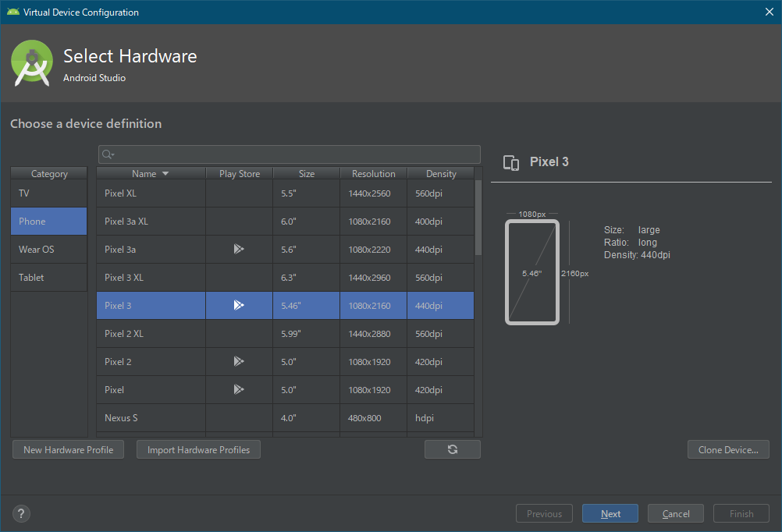Click the Play Store icon beside Pixel 2
The height and width of the screenshot is (532, 782).
239,361
